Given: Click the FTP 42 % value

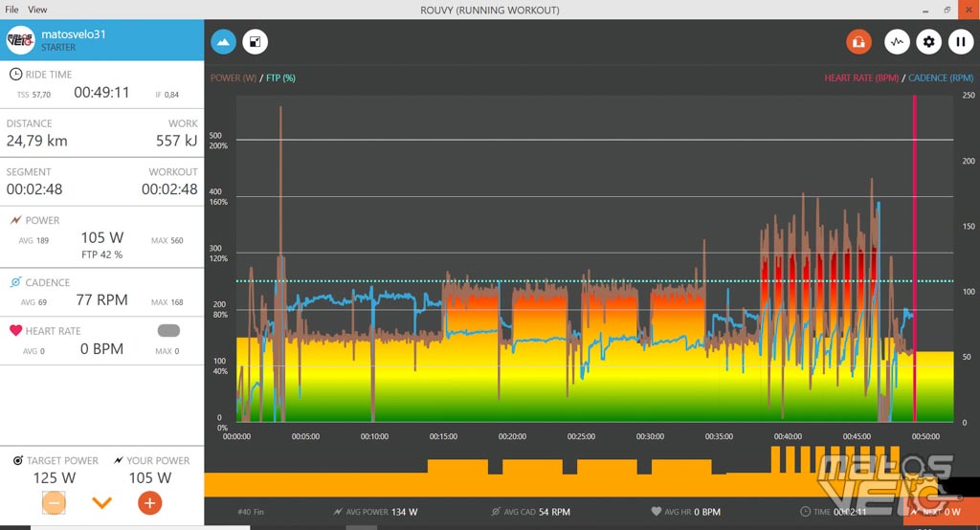Looking at the screenshot, I should point(101,254).
